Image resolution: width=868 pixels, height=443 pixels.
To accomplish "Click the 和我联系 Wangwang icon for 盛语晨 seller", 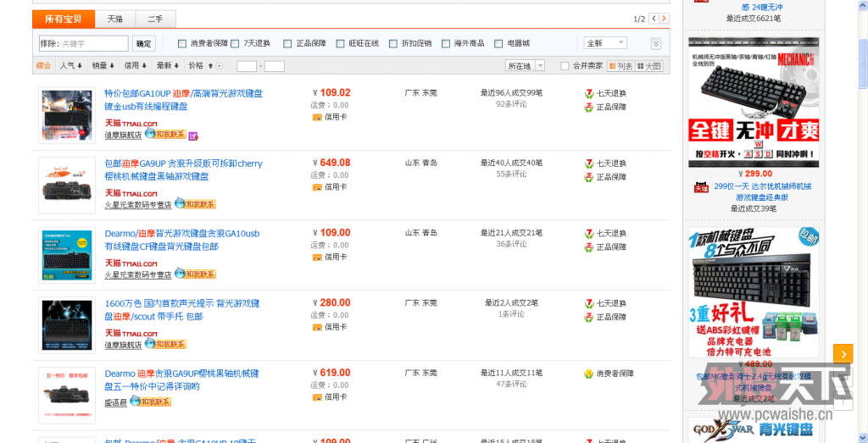I will click(151, 401).
